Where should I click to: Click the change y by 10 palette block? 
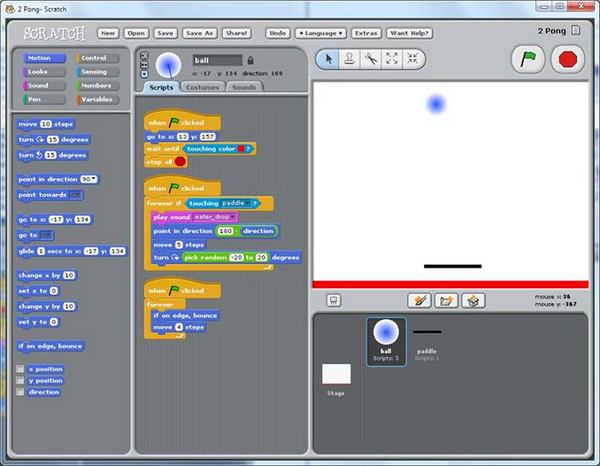coord(47,306)
